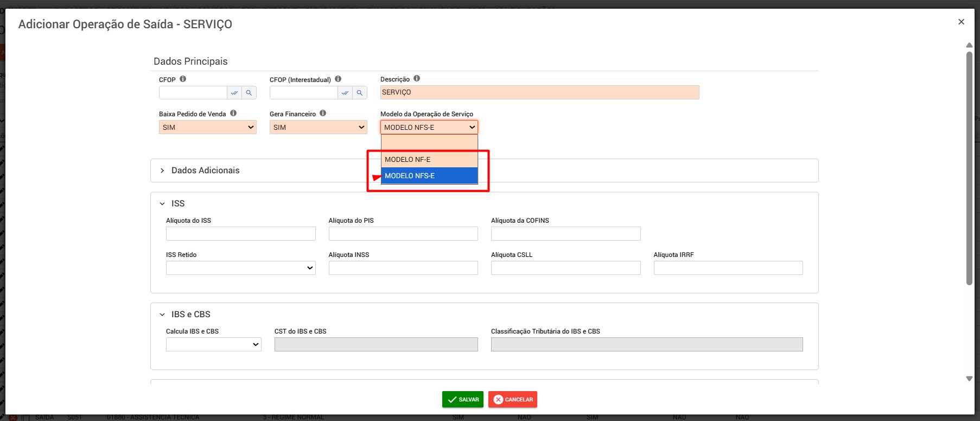Select the blank option in model list

click(x=429, y=143)
